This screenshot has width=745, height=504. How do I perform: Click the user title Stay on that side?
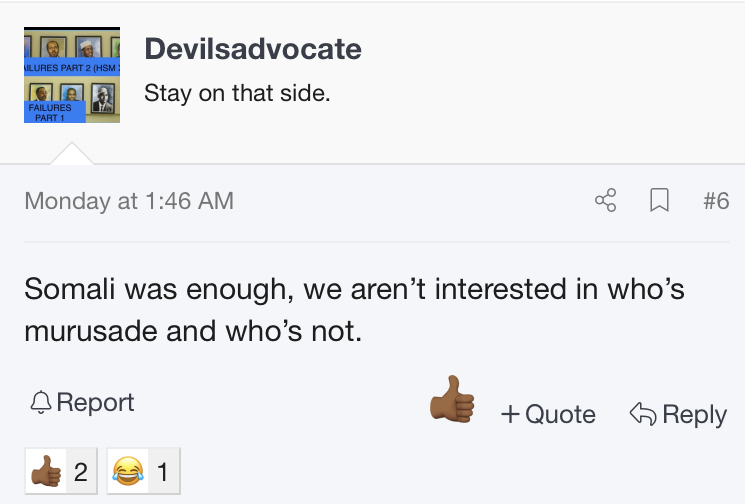(237, 93)
